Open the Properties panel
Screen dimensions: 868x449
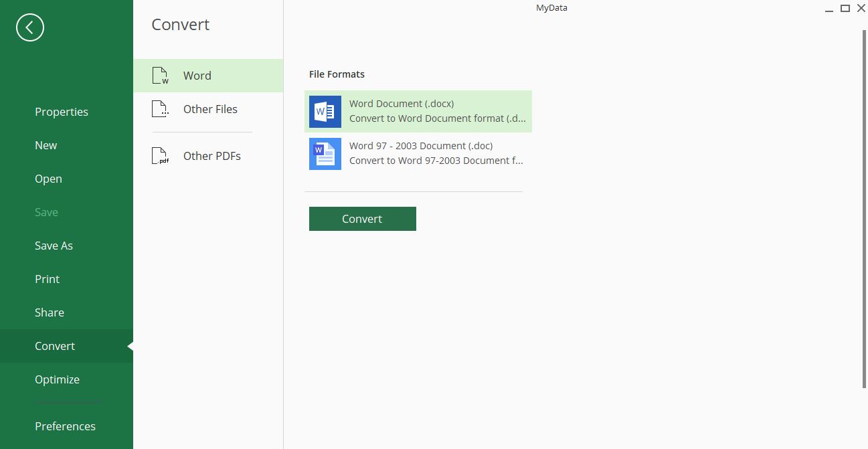click(62, 112)
